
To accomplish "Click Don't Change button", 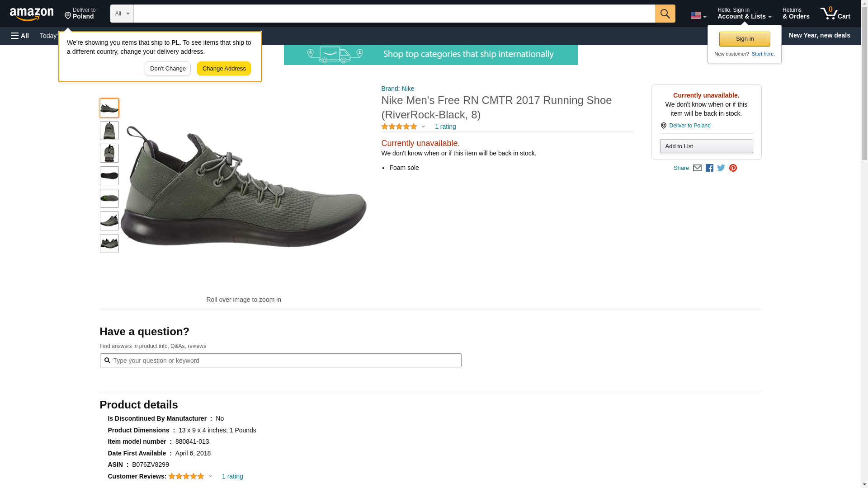I will tap(168, 69).
